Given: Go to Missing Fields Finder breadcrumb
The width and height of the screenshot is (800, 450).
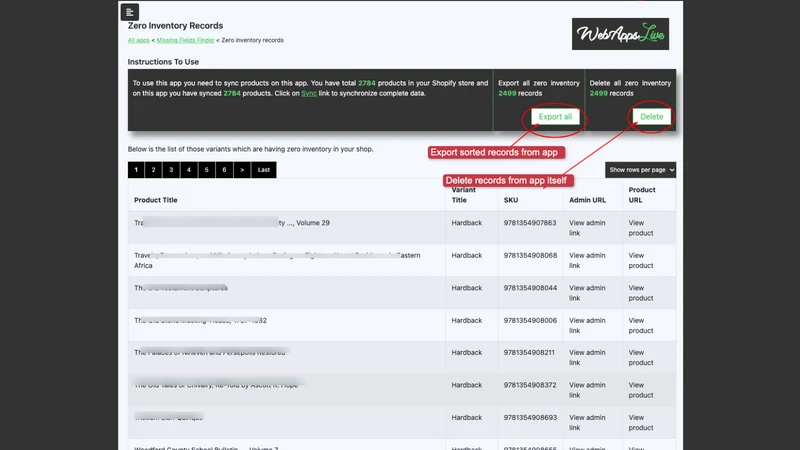Looking at the screenshot, I should (185, 40).
